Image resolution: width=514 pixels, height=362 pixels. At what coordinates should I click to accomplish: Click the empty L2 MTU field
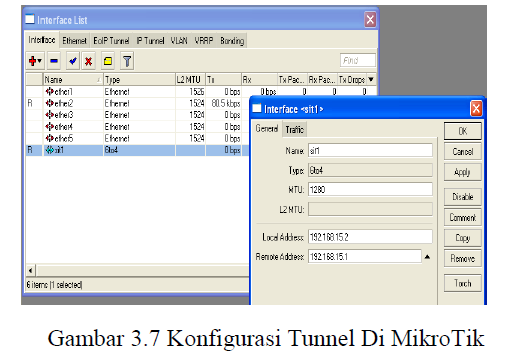click(370, 209)
